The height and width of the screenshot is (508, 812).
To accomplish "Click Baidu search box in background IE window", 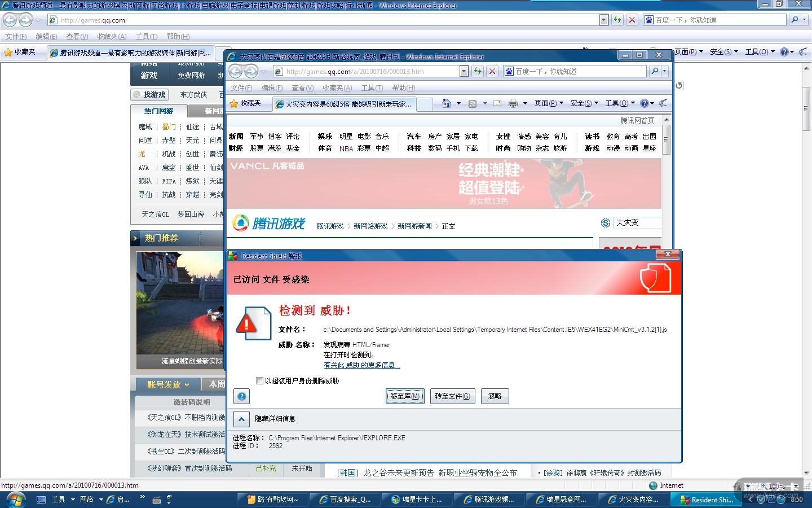I will tap(715, 20).
